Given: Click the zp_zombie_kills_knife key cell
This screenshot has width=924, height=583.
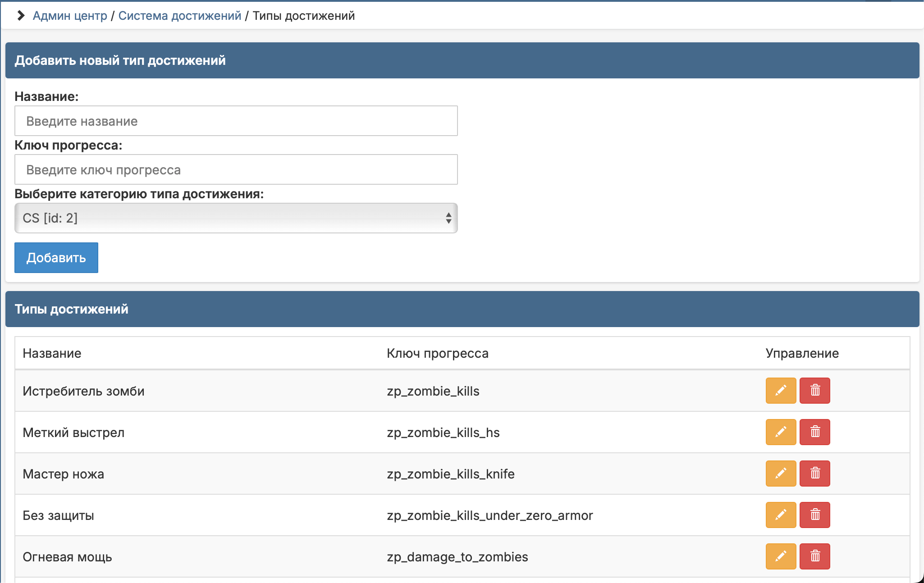Looking at the screenshot, I should (x=450, y=474).
